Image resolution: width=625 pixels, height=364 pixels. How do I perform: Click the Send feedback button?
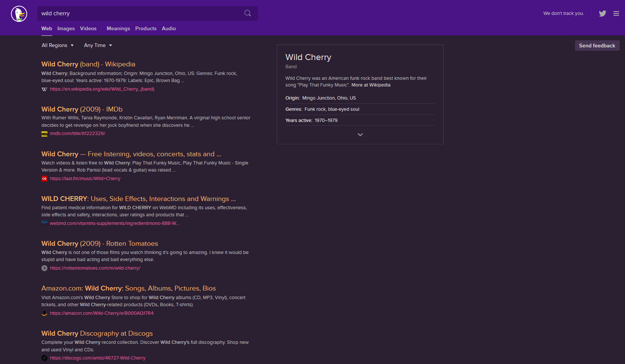[597, 45]
